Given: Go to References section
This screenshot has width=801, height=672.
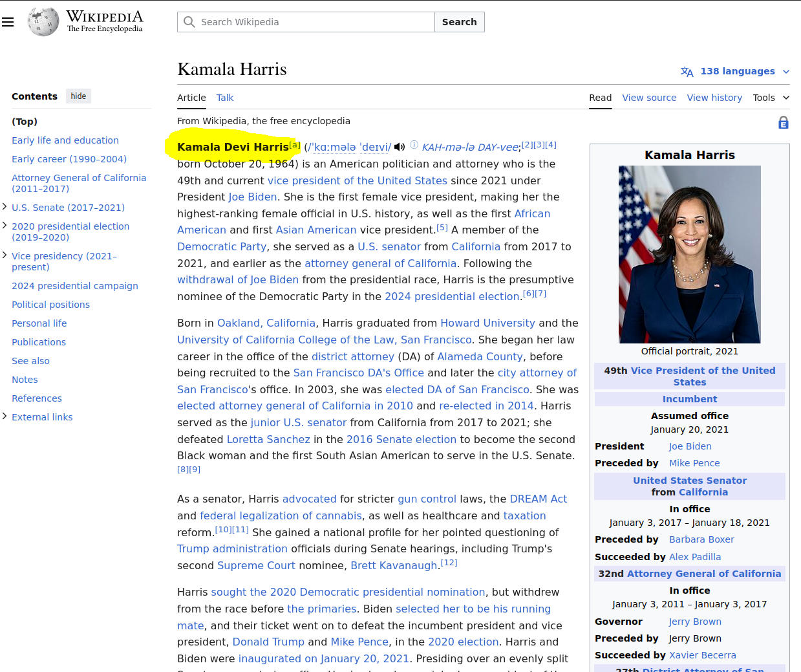Looking at the screenshot, I should [37, 398].
